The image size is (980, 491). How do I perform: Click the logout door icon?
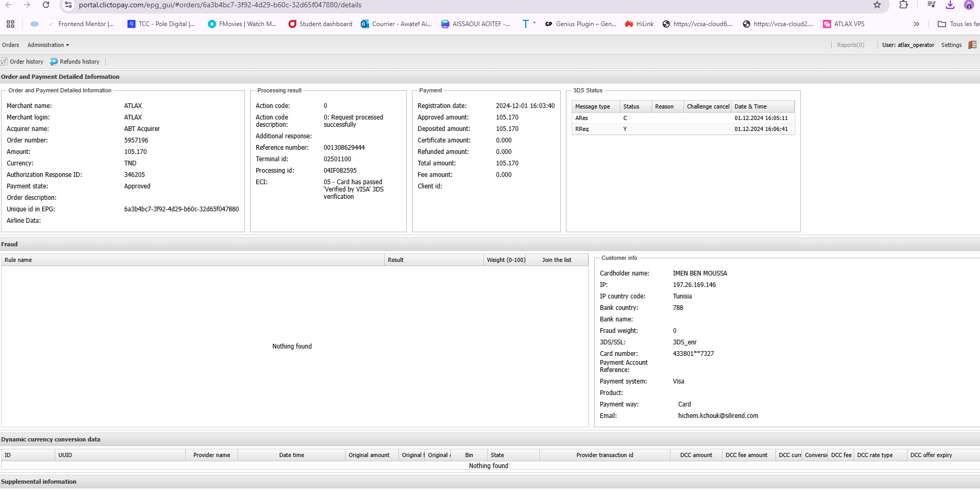pos(972,45)
